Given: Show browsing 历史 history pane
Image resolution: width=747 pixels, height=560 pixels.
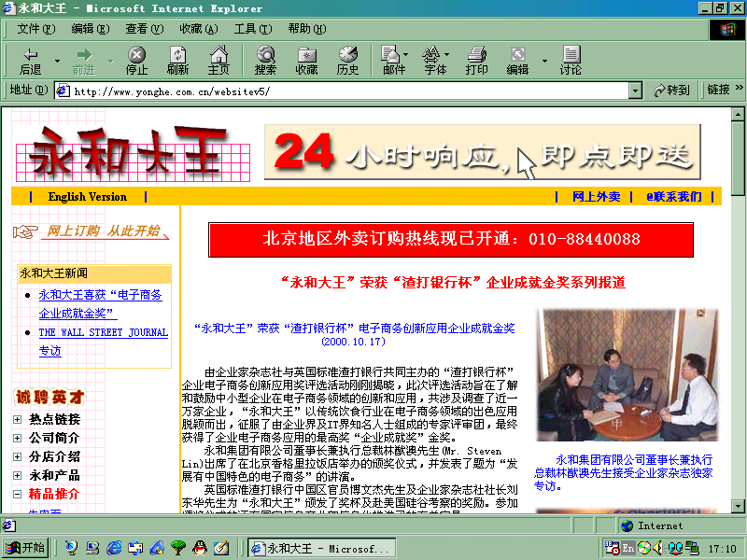Looking at the screenshot, I should (347, 61).
